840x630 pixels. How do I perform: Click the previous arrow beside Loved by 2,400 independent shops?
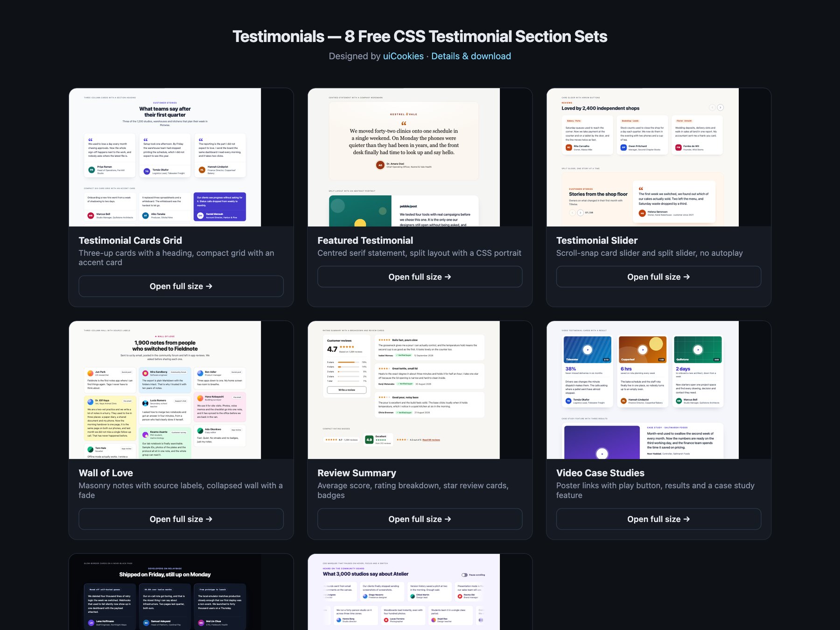coord(712,107)
